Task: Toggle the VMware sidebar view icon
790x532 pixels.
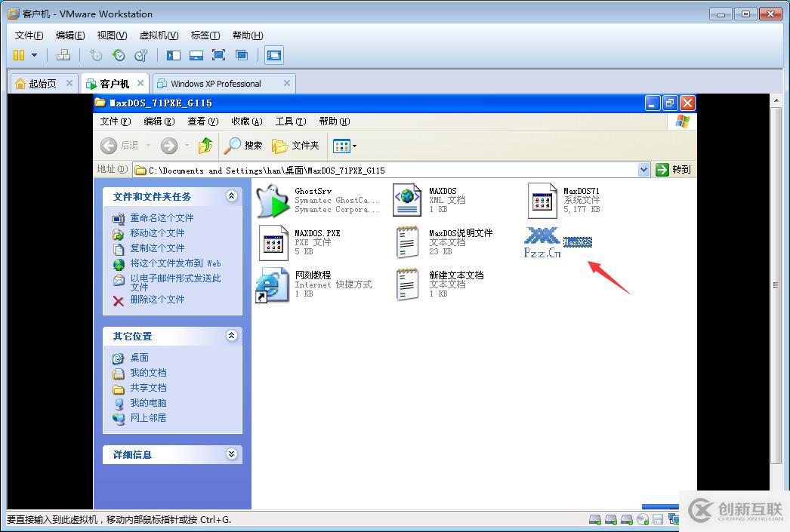Action: (173, 55)
